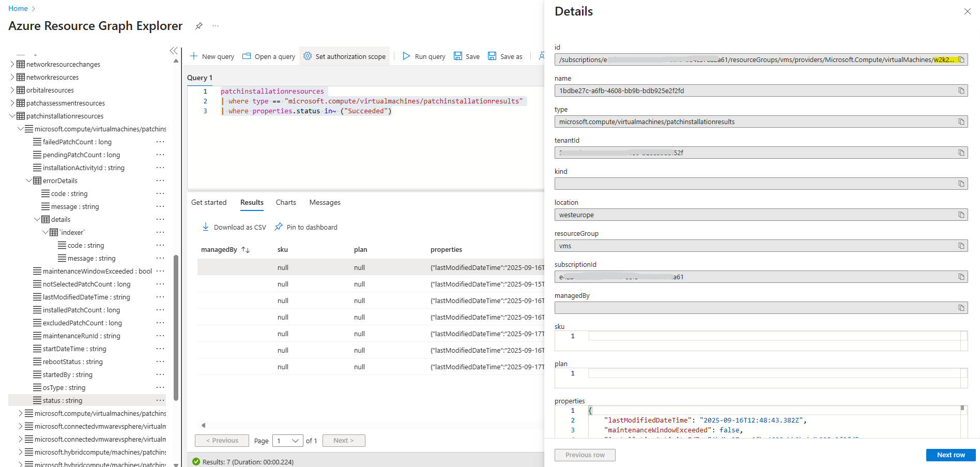Open options for status : string field
The height and width of the screenshot is (467, 980).
click(x=160, y=400)
